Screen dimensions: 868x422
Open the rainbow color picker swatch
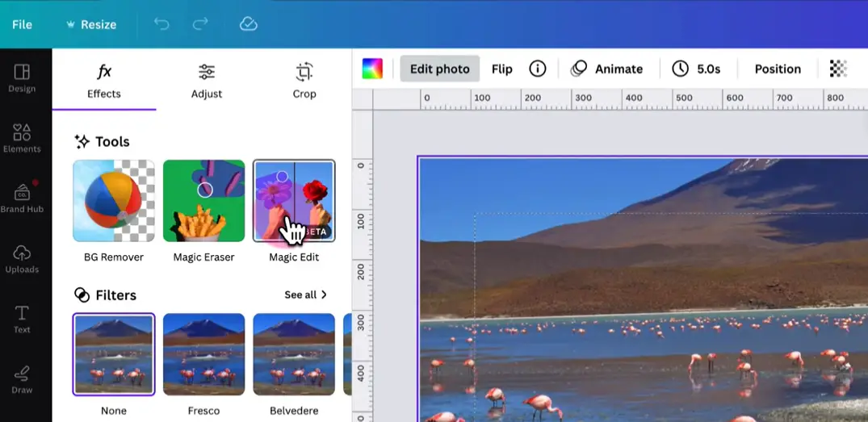[372, 69]
